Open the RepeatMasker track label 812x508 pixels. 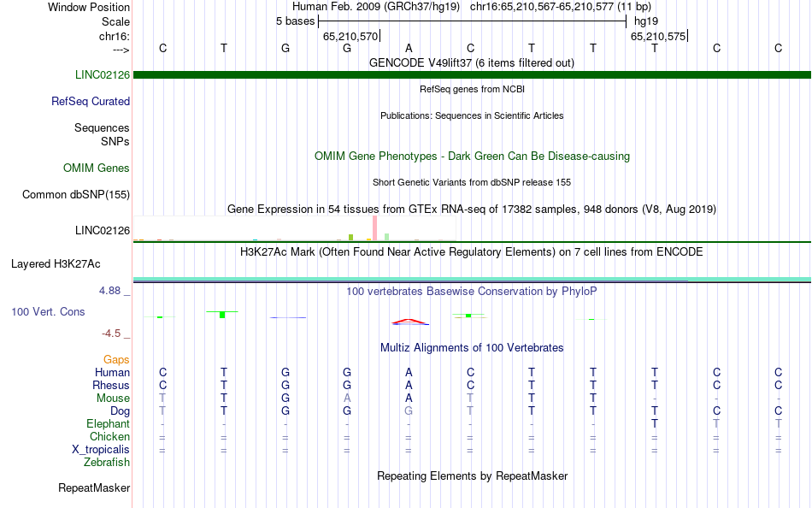tap(94, 487)
